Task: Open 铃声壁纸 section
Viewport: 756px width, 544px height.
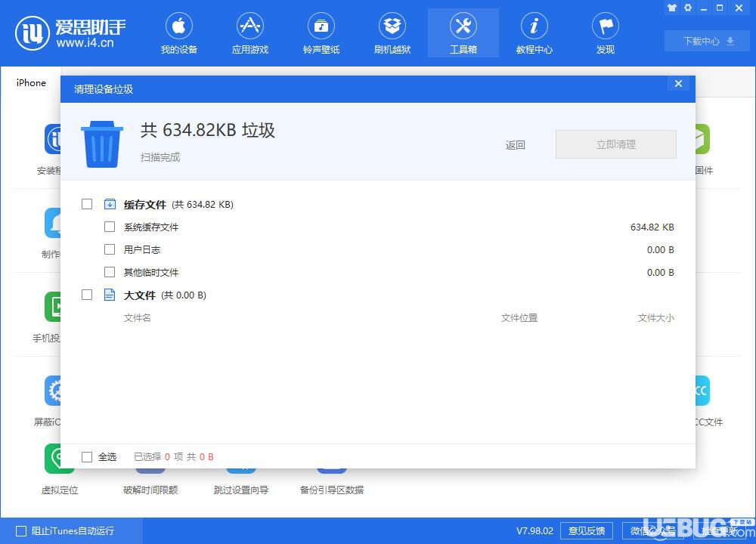Action: pos(321,33)
